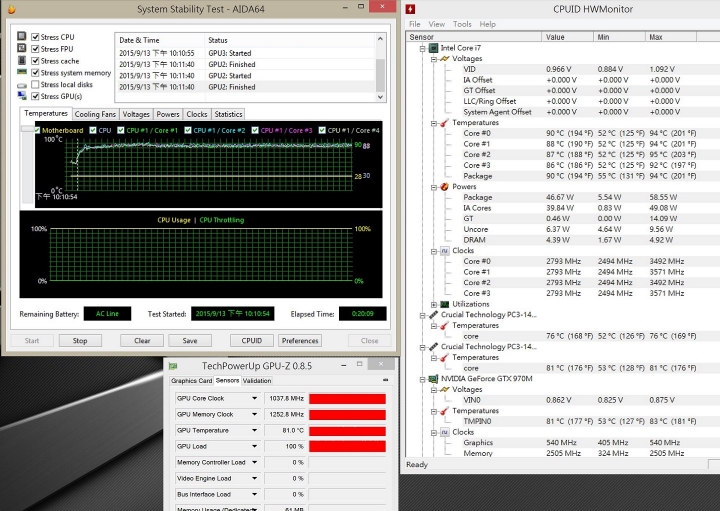The width and height of the screenshot is (720, 511).
Task: Click the Utilizations chip icon
Action: pos(444,304)
